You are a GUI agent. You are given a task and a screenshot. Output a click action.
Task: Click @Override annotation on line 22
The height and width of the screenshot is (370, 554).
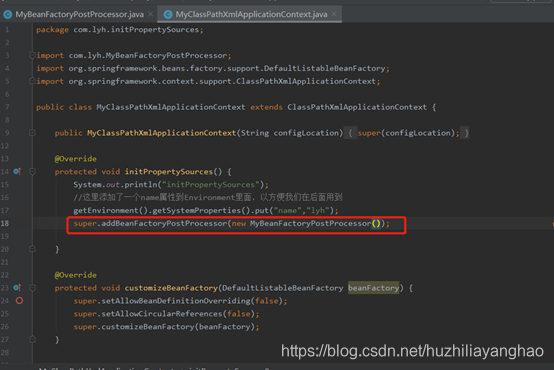coord(76,275)
